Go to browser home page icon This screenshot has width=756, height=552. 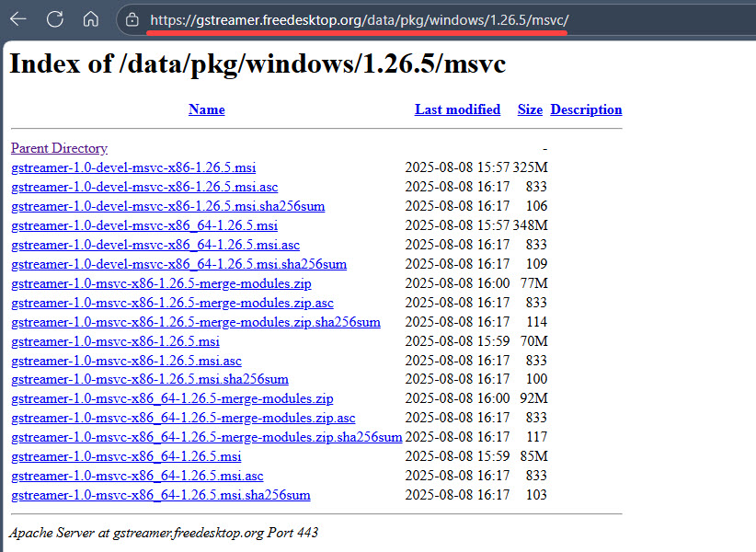coord(90,18)
